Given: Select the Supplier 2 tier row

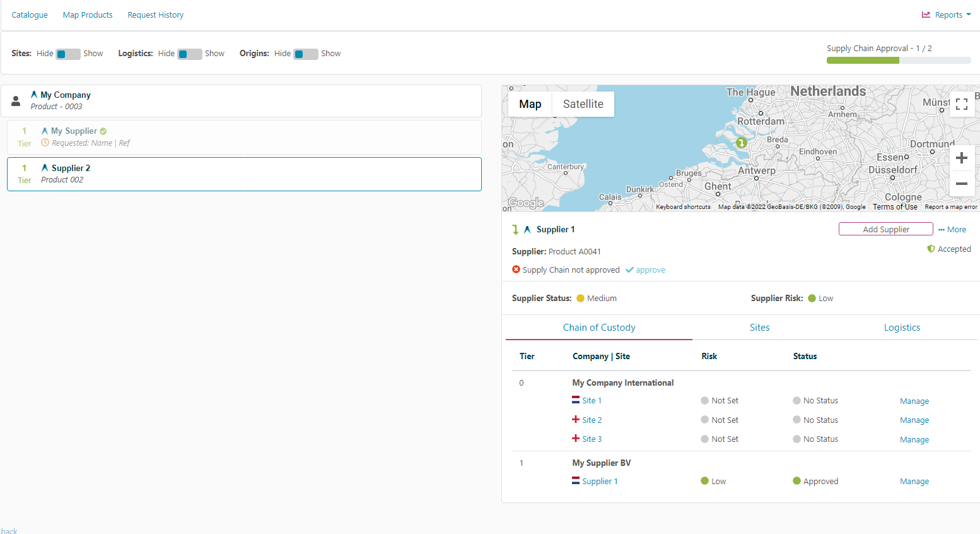Looking at the screenshot, I should coord(244,174).
